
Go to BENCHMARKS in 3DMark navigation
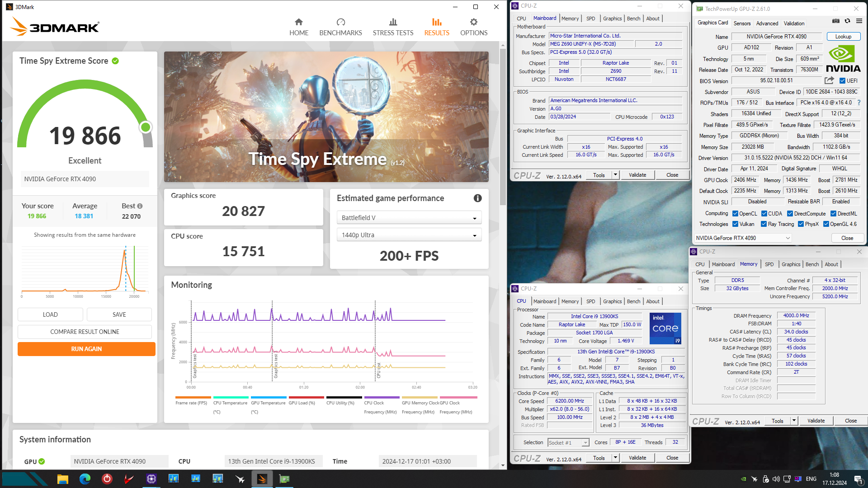click(x=340, y=27)
